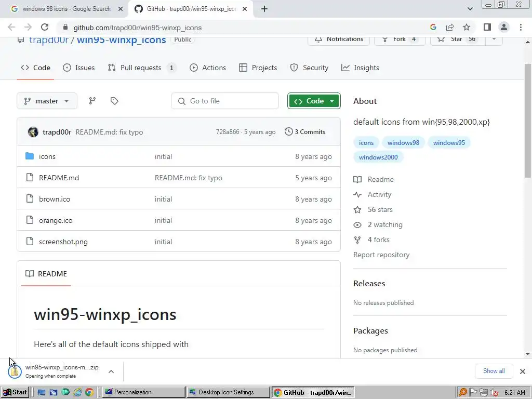
Task: Open the screenshot.png file
Action: tap(63, 242)
